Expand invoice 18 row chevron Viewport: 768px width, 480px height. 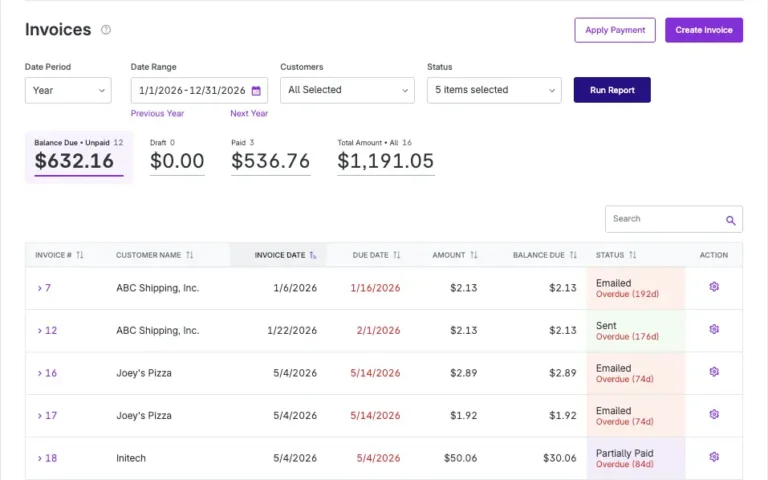point(40,459)
